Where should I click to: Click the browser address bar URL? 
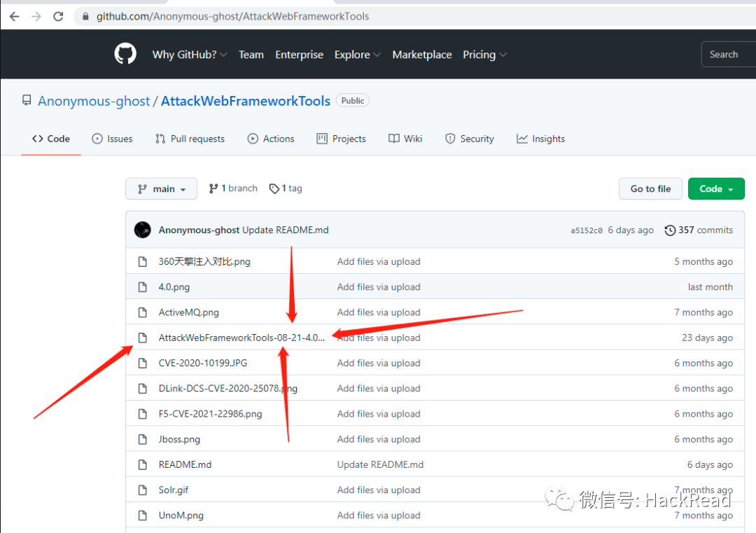[232, 16]
